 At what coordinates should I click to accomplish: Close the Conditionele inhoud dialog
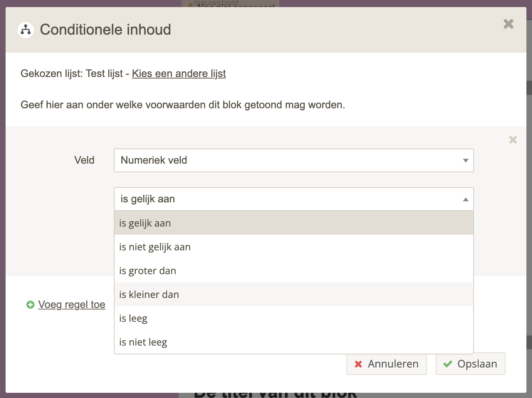(x=508, y=24)
